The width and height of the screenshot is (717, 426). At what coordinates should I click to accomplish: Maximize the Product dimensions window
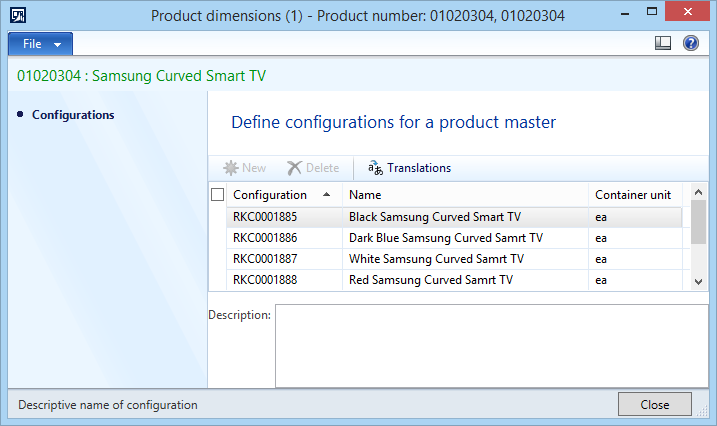[x=652, y=12]
